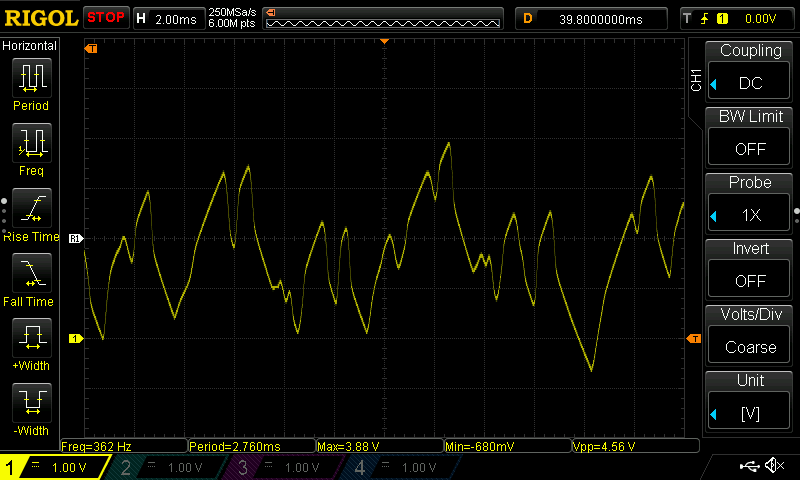The image size is (800, 480).
Task: Select the Freq measurement icon
Action: [x=32, y=143]
